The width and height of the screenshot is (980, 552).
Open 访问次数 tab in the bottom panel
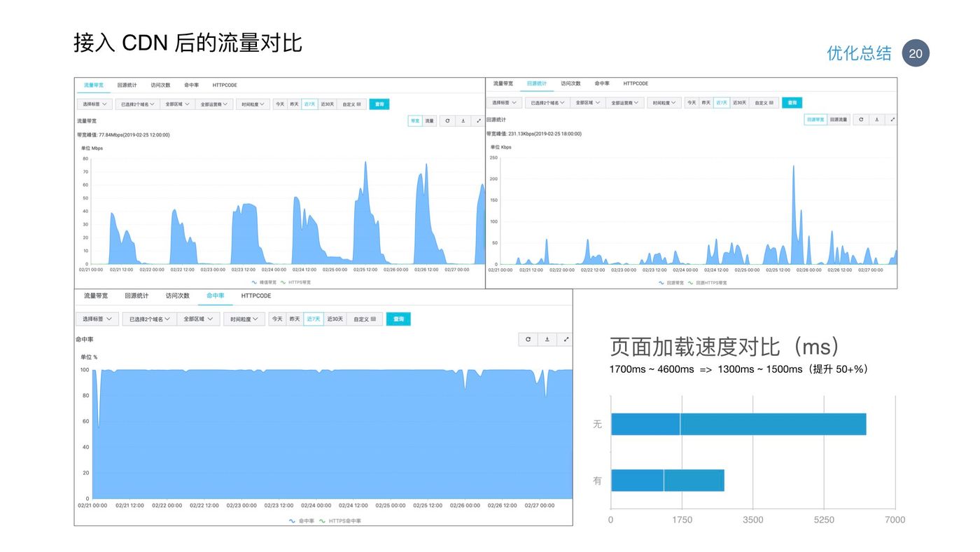pyautogui.click(x=178, y=296)
